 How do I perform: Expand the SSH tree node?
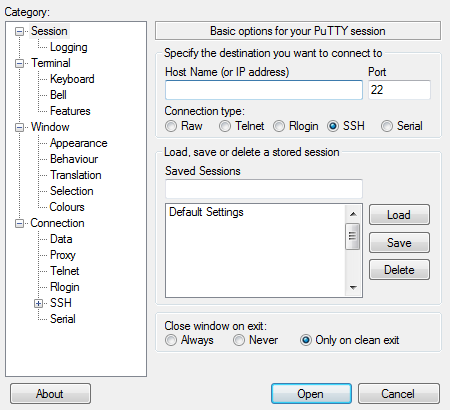click(x=38, y=303)
